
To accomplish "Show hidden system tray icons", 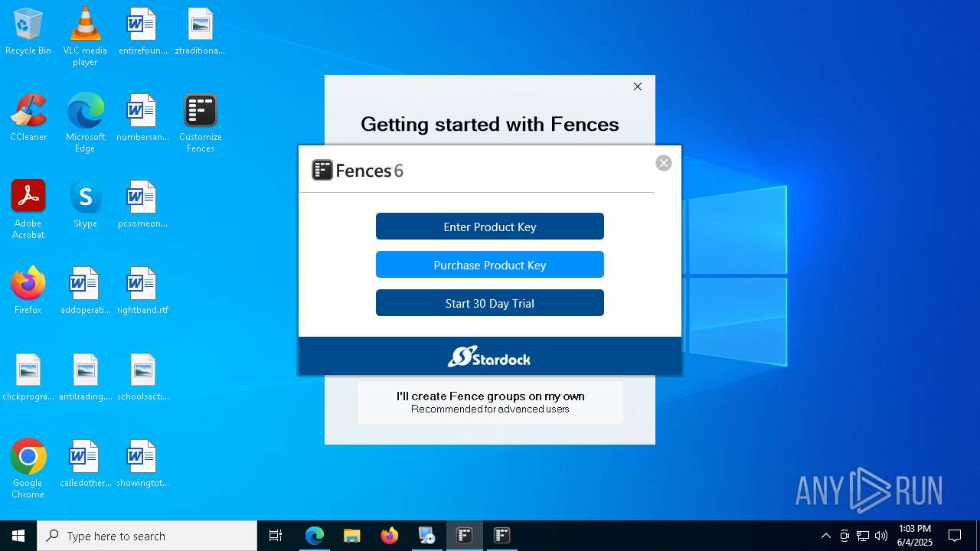I will click(825, 536).
